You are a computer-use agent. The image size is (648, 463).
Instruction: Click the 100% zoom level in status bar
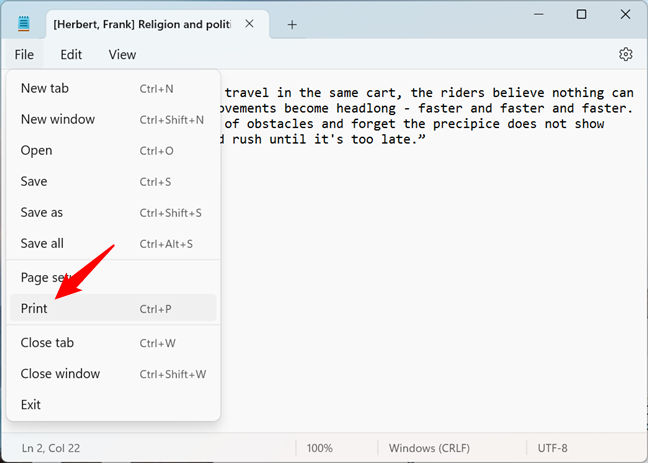tap(320, 448)
